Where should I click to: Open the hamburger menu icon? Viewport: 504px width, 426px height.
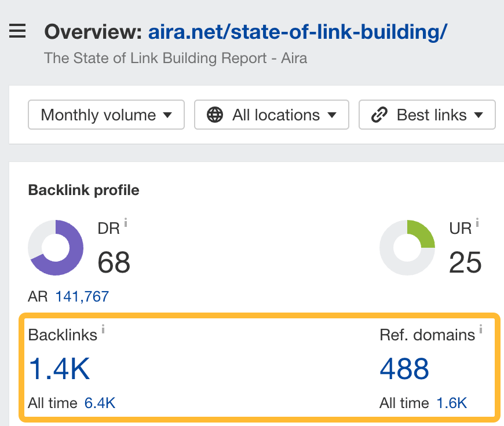click(17, 31)
